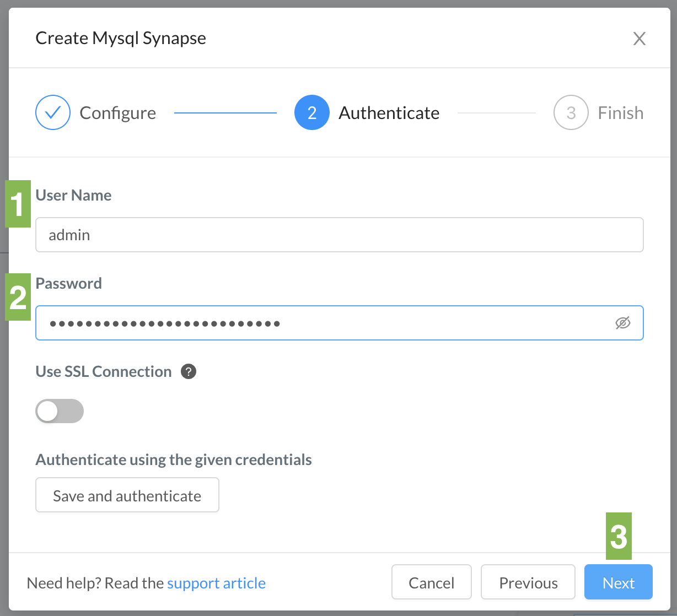The height and width of the screenshot is (616, 677).
Task: Focus the Password input field
Action: click(x=340, y=323)
